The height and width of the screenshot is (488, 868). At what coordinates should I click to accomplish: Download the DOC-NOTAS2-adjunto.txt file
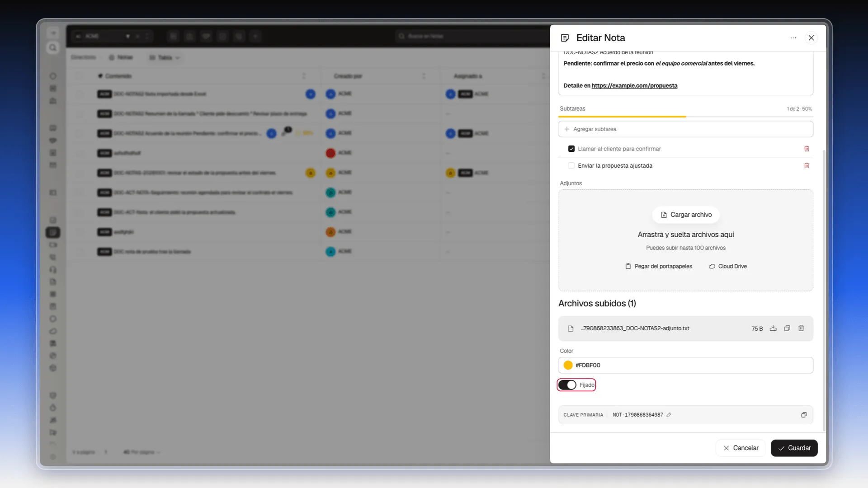pyautogui.click(x=773, y=328)
